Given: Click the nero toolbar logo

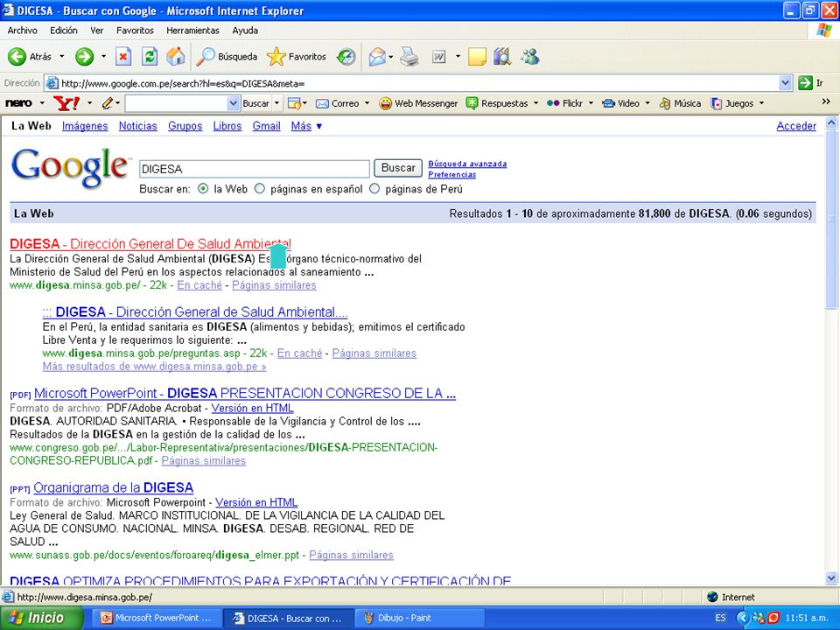Looking at the screenshot, I should (18, 103).
